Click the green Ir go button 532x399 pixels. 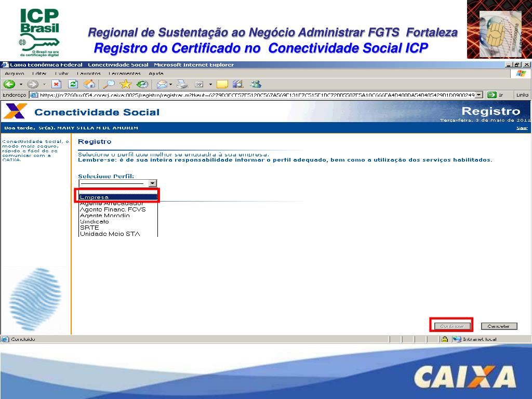point(495,95)
